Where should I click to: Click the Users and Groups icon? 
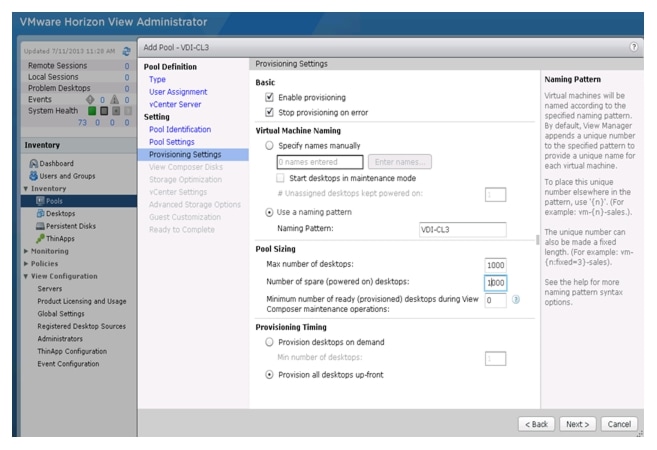point(34,176)
